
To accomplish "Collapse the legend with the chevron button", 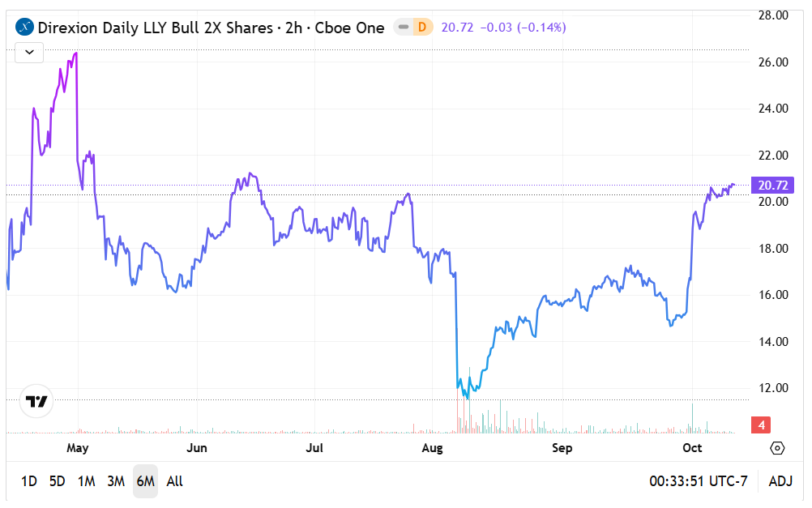I will [29, 53].
